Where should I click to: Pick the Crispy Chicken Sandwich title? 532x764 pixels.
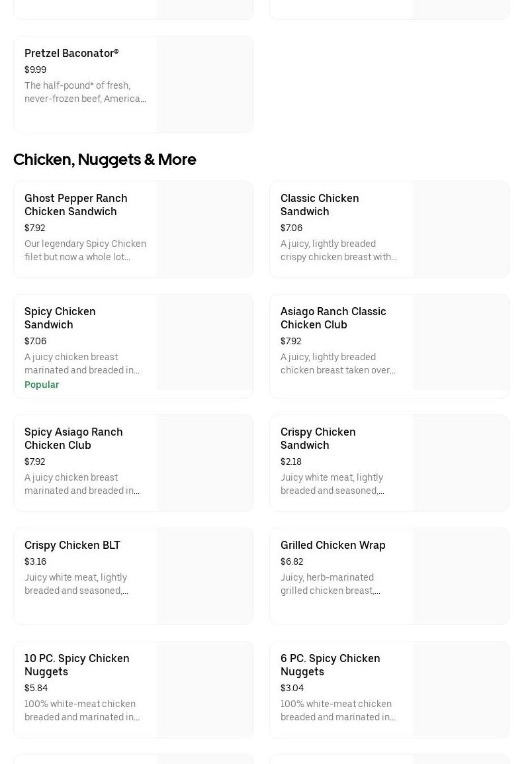tap(318, 438)
